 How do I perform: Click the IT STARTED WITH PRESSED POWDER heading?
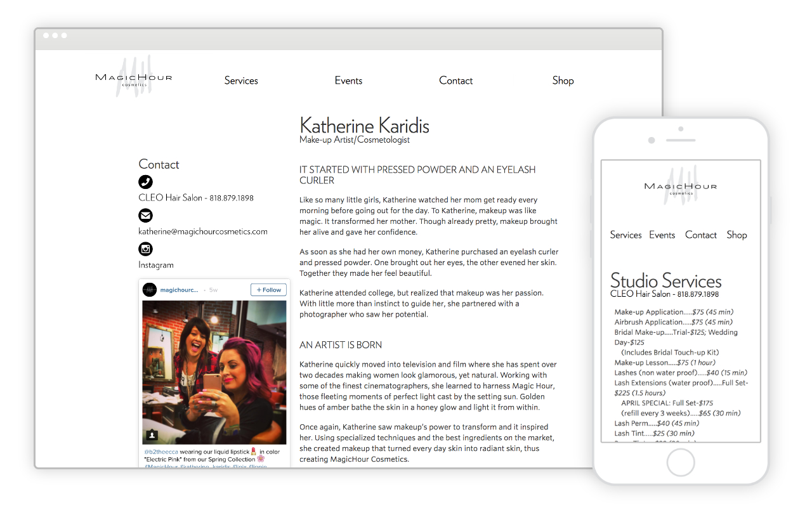click(x=417, y=175)
